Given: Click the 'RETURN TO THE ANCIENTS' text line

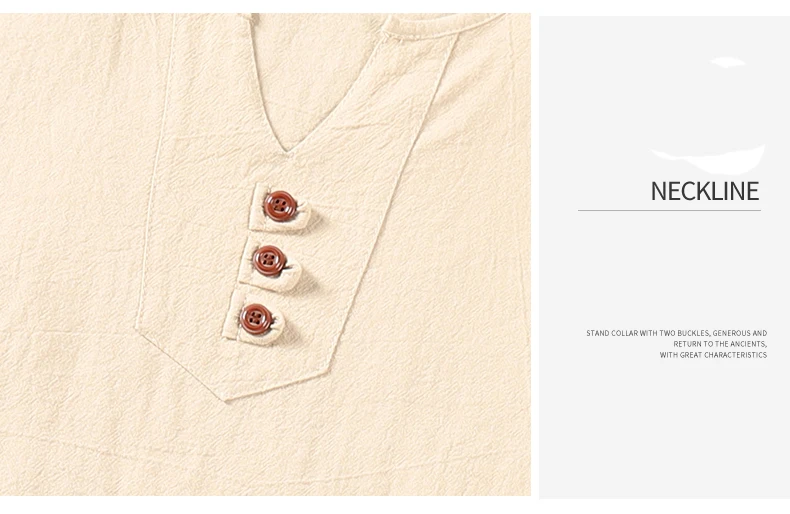Looking at the screenshot, I should click(x=720, y=344).
